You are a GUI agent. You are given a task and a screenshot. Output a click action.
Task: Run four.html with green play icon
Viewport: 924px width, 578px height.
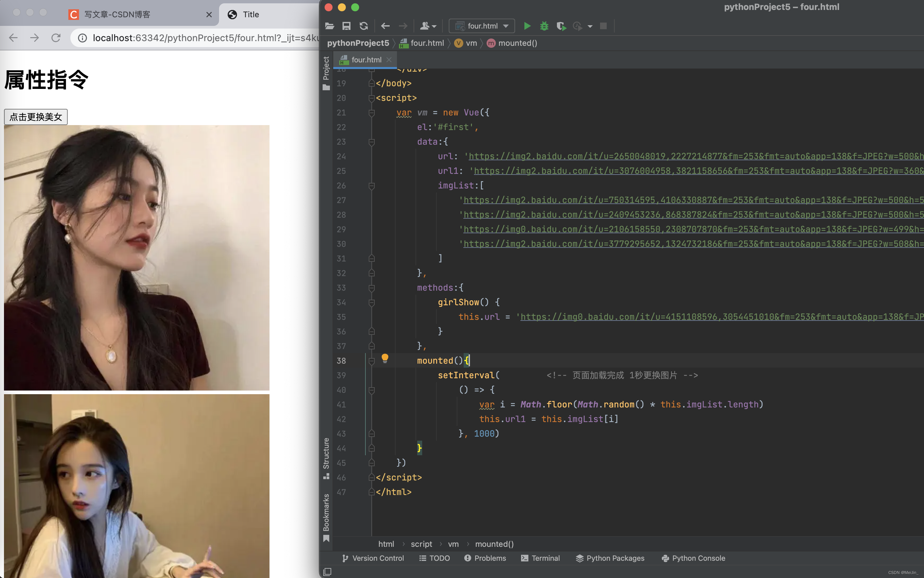[x=527, y=26]
